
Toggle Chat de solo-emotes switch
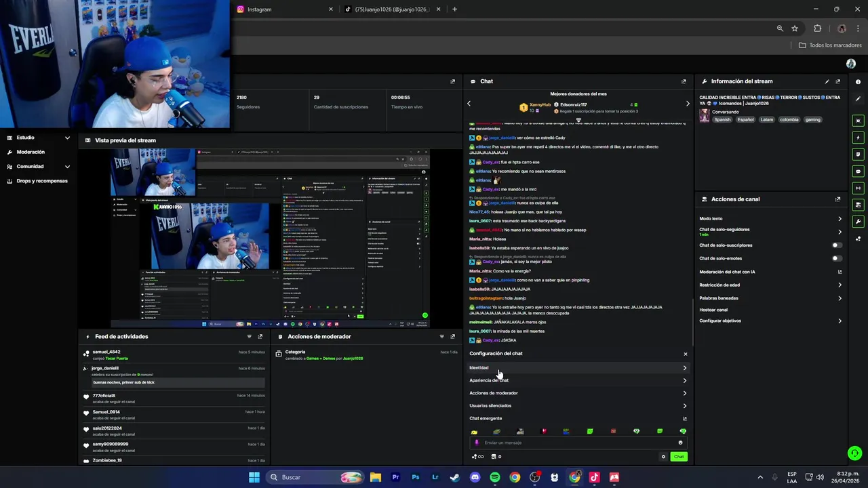pyautogui.click(x=837, y=258)
